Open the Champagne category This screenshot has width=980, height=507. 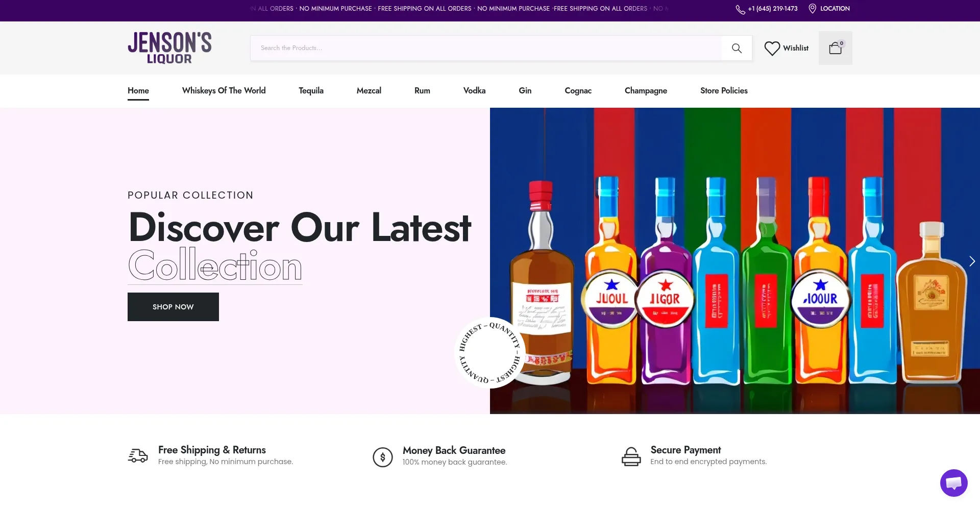(646, 90)
